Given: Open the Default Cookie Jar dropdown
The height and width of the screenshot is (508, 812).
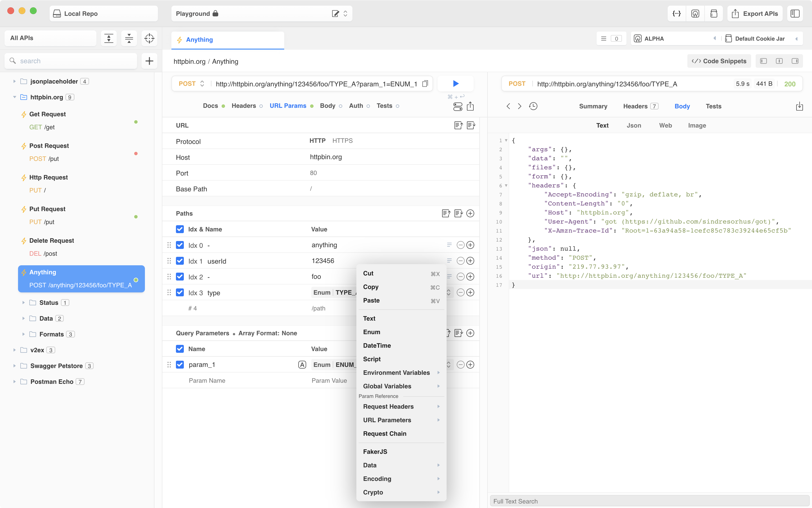Looking at the screenshot, I should [x=762, y=38].
